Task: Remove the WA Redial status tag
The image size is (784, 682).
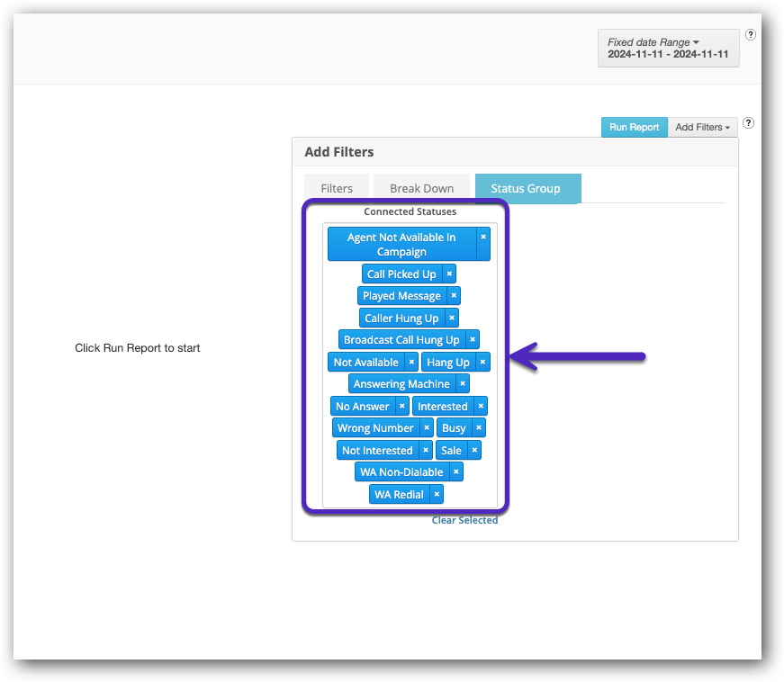Action: coord(437,495)
